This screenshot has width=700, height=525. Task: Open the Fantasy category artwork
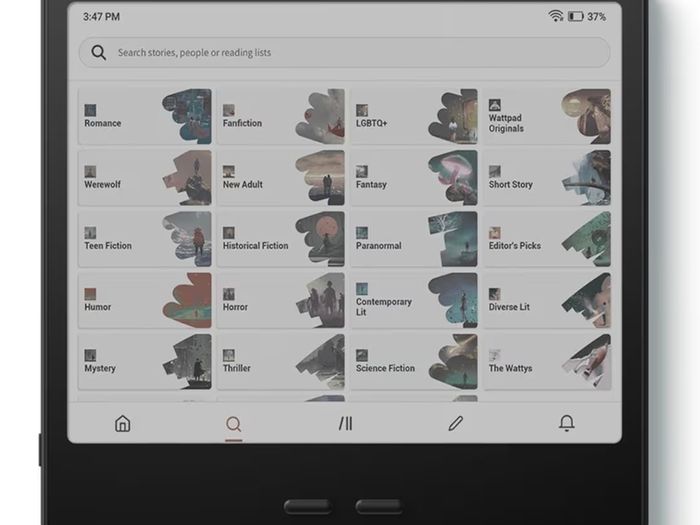(453, 178)
